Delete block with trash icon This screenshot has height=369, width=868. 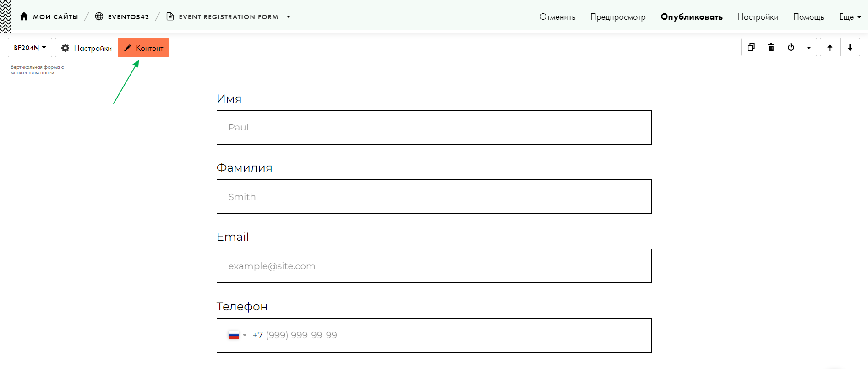[771, 48]
